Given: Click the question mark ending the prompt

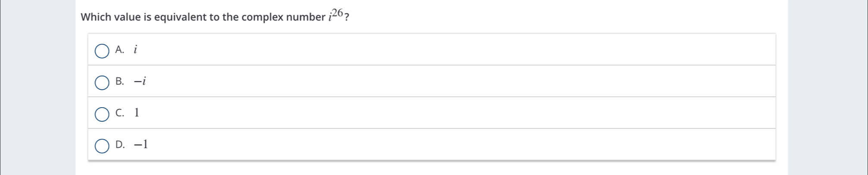Looking at the screenshot, I should pyautogui.click(x=347, y=18).
